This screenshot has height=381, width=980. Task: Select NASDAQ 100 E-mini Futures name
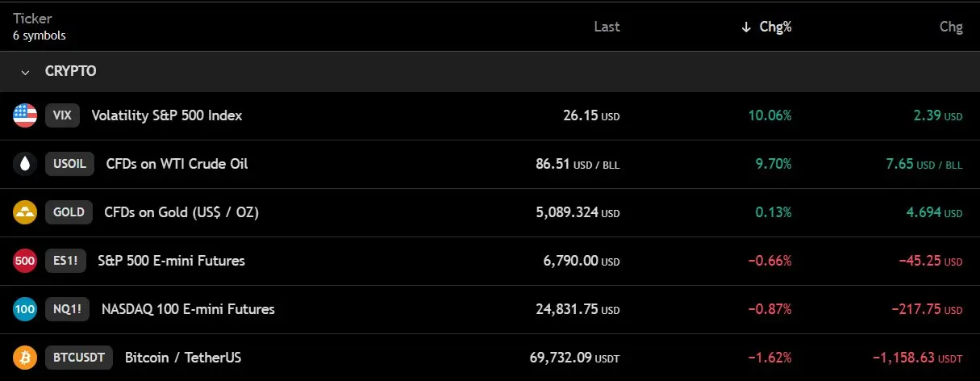(x=188, y=309)
